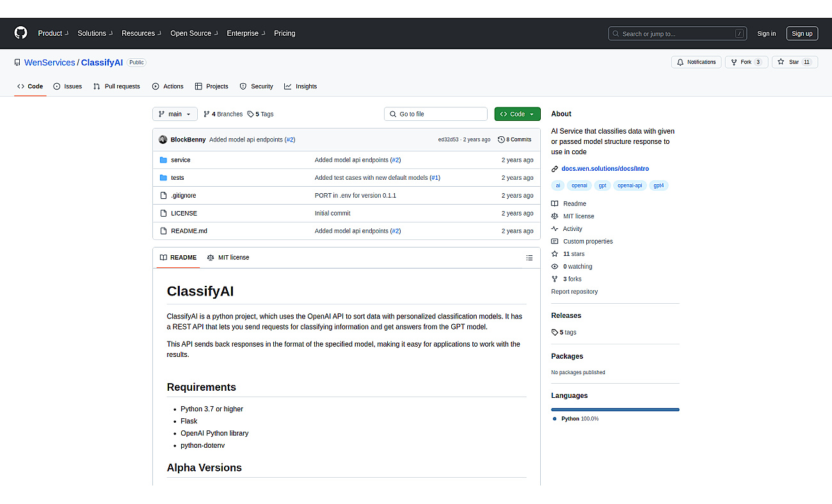Expand the Solutions menu
Image resolution: width=832 pixels, height=504 pixels.
pyautogui.click(x=95, y=33)
